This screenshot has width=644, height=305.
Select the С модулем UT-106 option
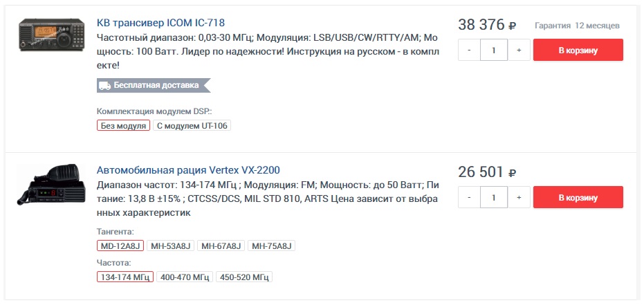pyautogui.click(x=192, y=126)
